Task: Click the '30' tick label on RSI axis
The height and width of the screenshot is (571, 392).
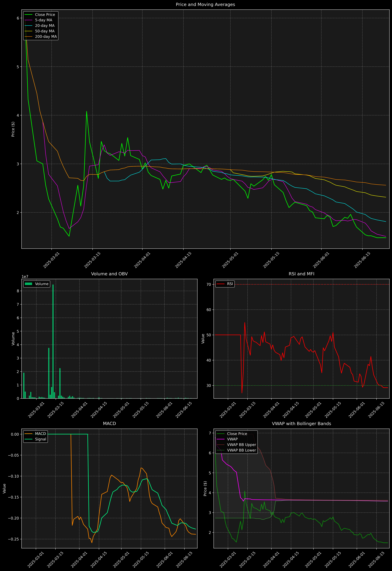Action: pos(209,386)
